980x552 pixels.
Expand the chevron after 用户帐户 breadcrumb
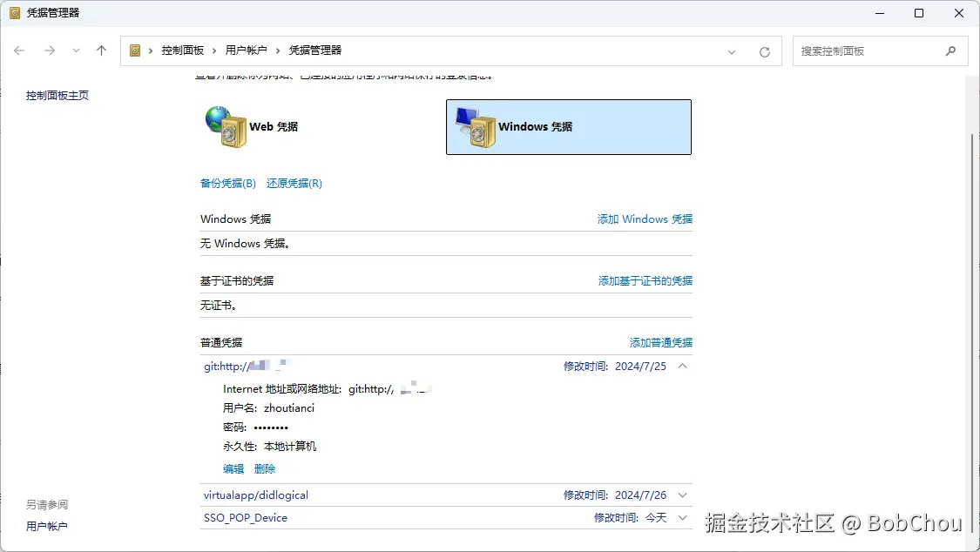(x=278, y=50)
